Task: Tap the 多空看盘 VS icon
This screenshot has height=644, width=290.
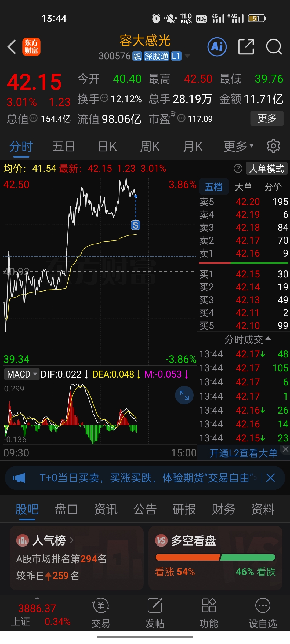Action: [x=161, y=540]
